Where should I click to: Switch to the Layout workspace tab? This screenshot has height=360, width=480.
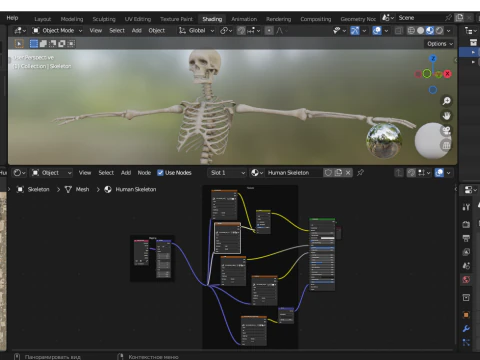(43, 19)
